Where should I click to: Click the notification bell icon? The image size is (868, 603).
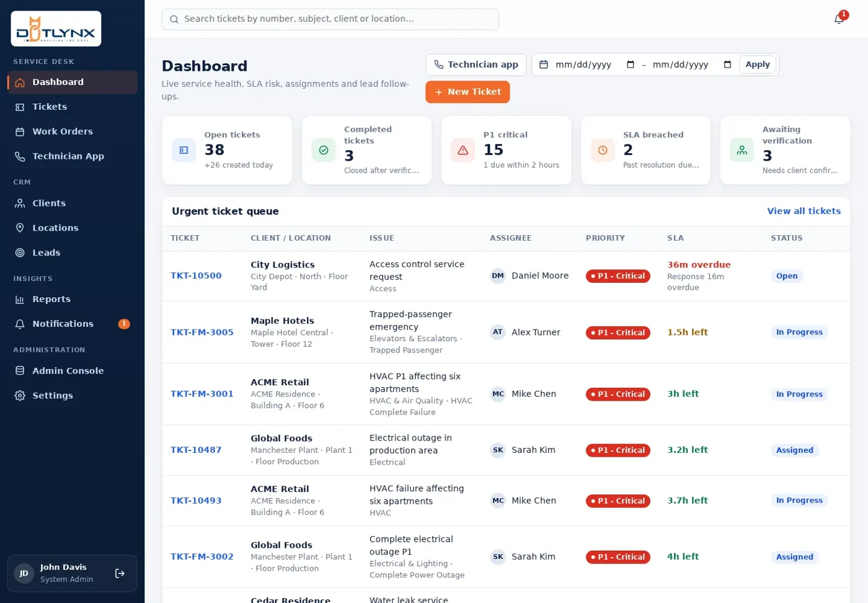(x=839, y=19)
